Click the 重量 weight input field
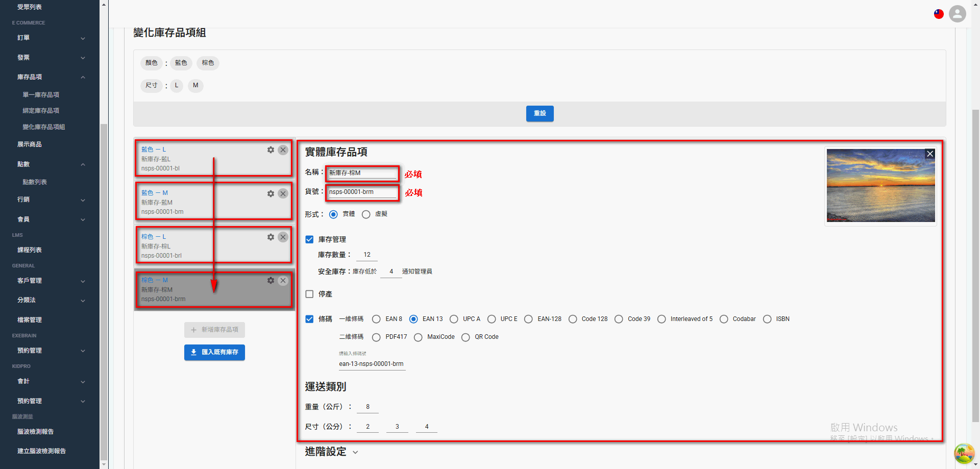Image resolution: width=980 pixels, height=469 pixels. tap(367, 407)
